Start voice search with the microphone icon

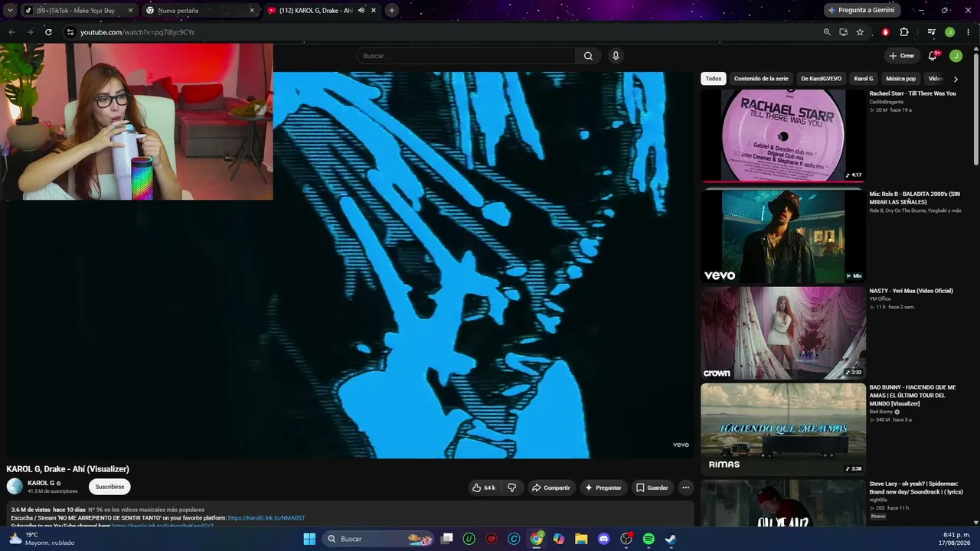(x=616, y=56)
